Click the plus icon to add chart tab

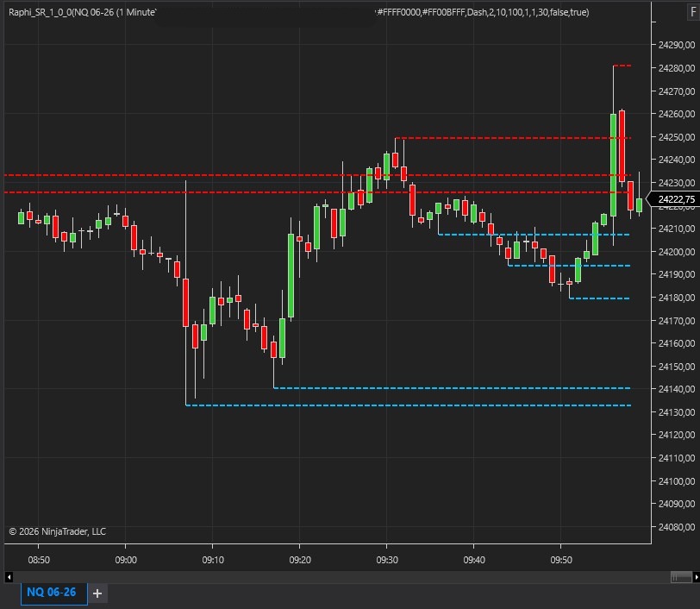[x=97, y=593]
